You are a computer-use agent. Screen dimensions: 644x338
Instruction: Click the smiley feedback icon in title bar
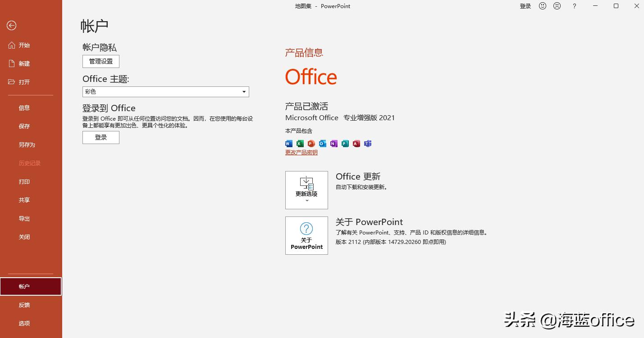(542, 6)
